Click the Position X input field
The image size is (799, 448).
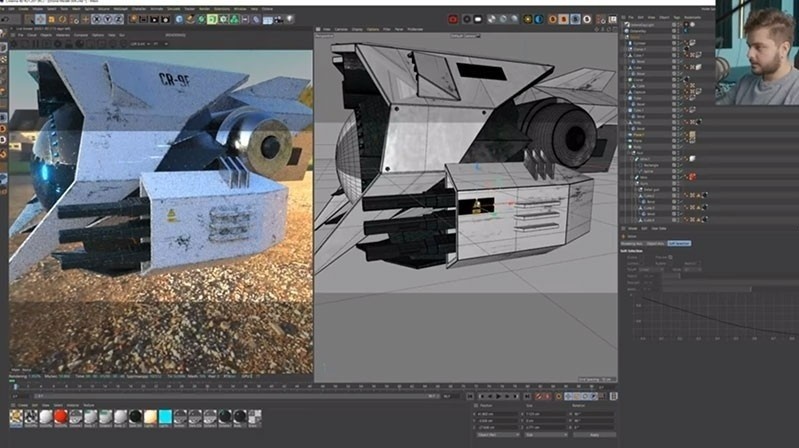point(498,414)
